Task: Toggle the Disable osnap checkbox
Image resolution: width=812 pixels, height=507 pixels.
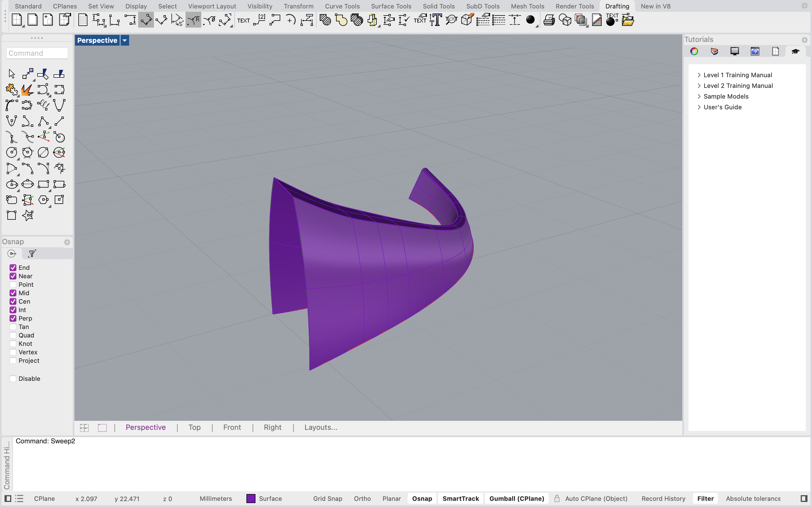Action: 14,378
